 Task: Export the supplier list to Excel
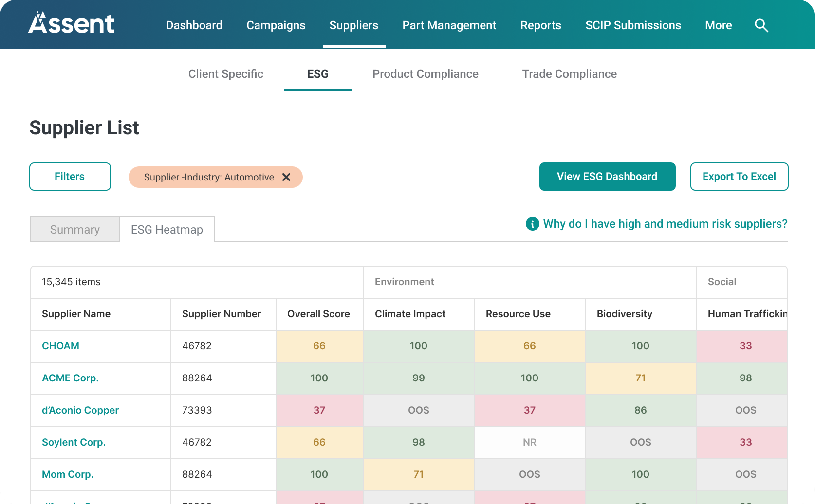(739, 177)
